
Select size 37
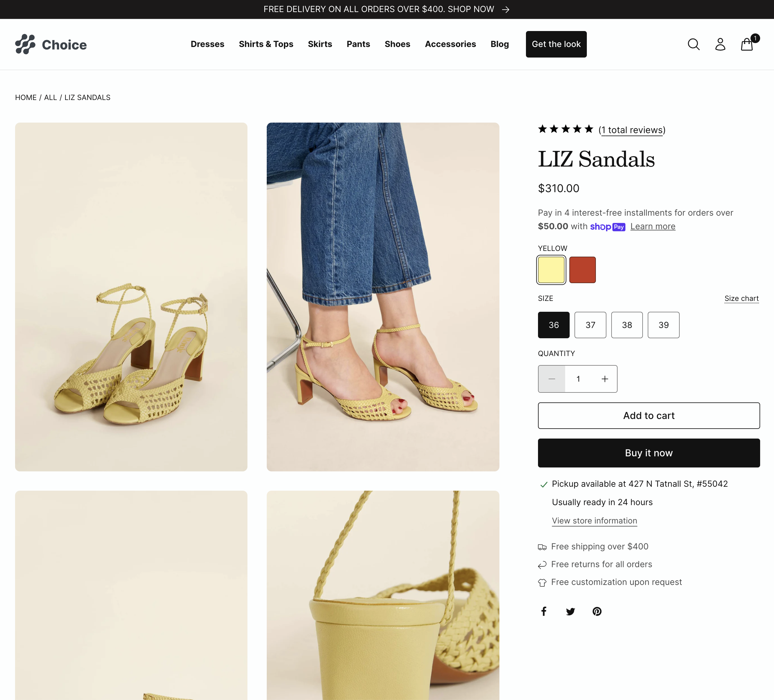pos(590,325)
